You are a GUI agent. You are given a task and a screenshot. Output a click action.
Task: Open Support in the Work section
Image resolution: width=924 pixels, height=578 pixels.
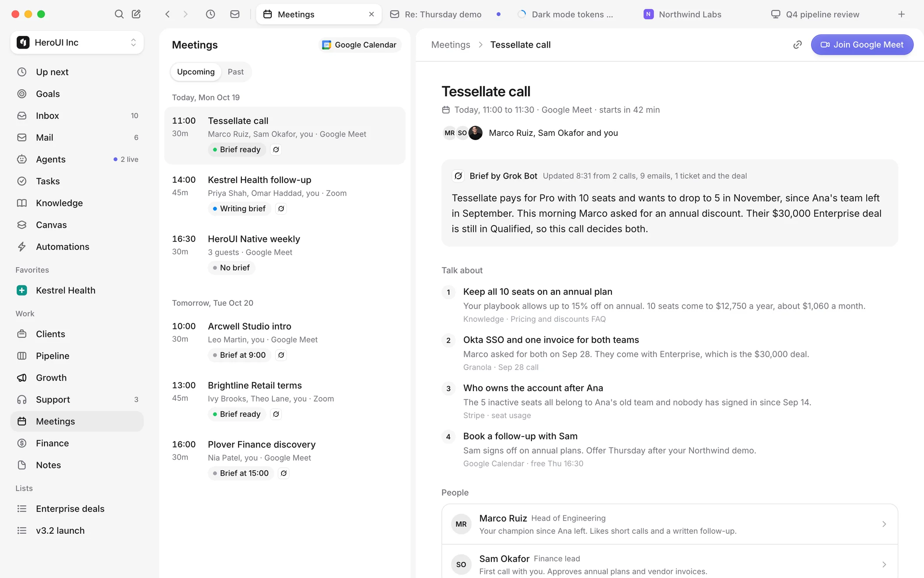pos(77,399)
